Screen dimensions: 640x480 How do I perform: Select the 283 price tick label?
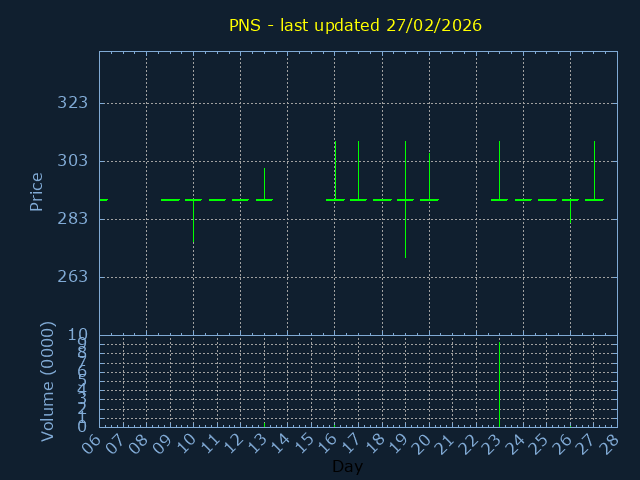(73, 219)
